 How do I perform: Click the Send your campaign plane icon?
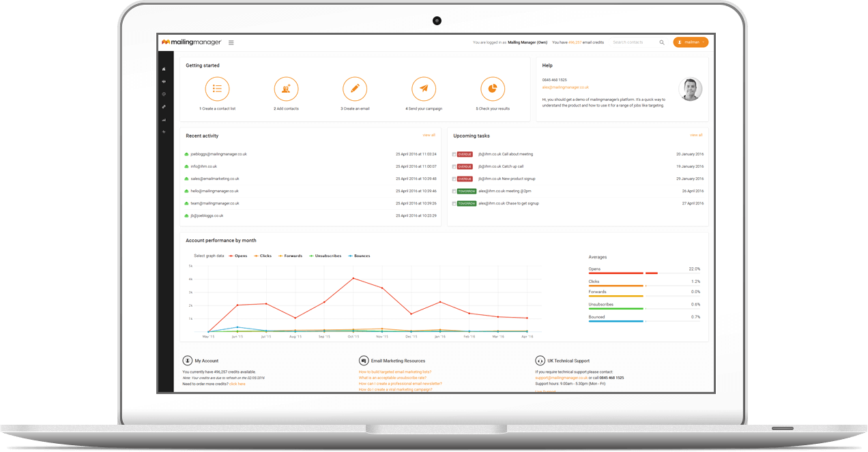tap(424, 89)
